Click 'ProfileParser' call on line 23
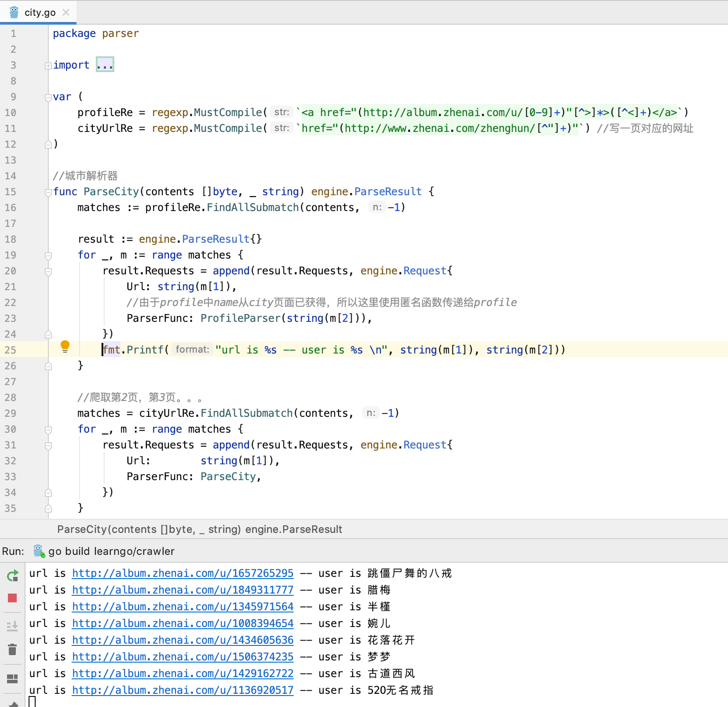 (240, 318)
